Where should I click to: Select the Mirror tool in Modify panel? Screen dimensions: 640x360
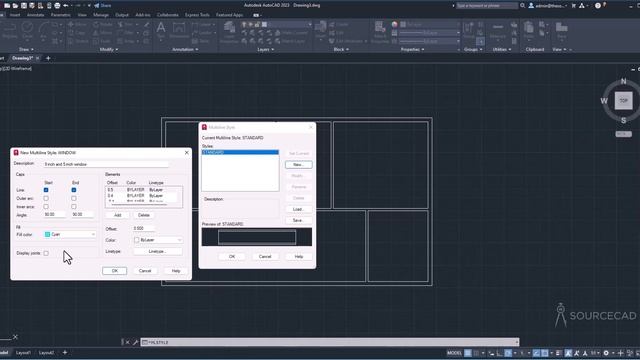[102, 33]
